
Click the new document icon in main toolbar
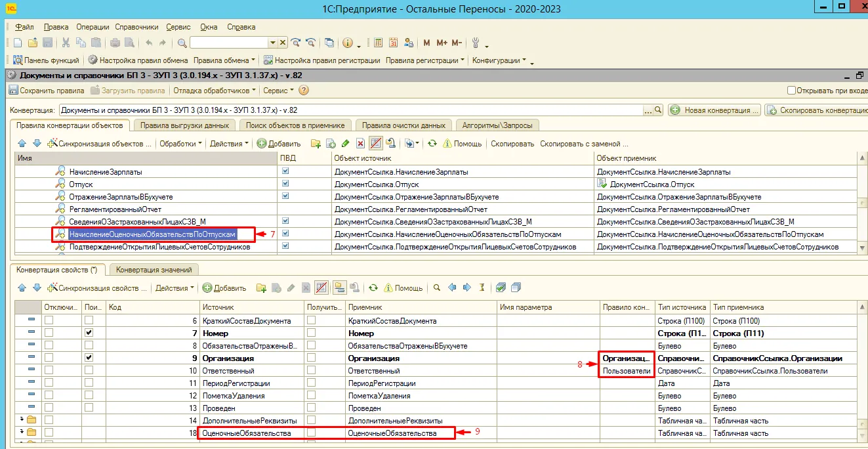click(18, 43)
